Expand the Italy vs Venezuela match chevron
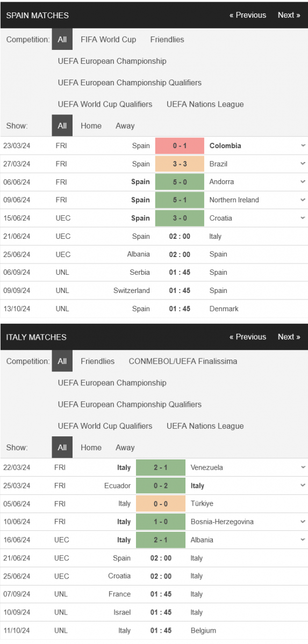 [303, 467]
